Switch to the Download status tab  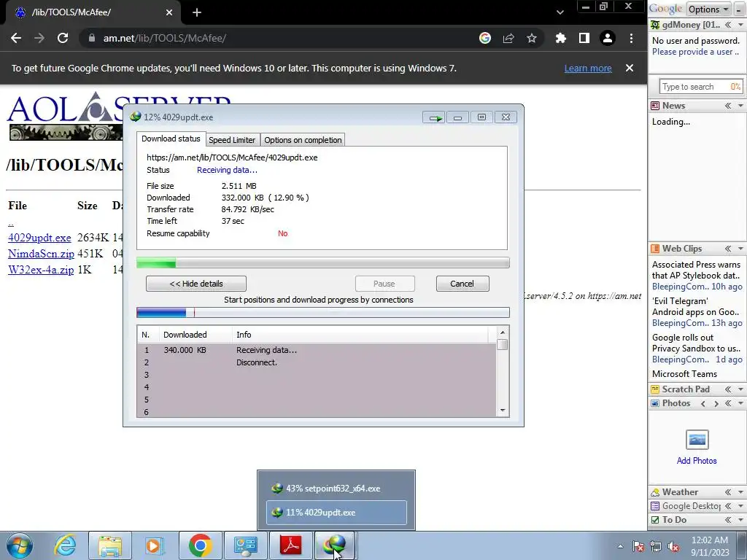tap(171, 139)
